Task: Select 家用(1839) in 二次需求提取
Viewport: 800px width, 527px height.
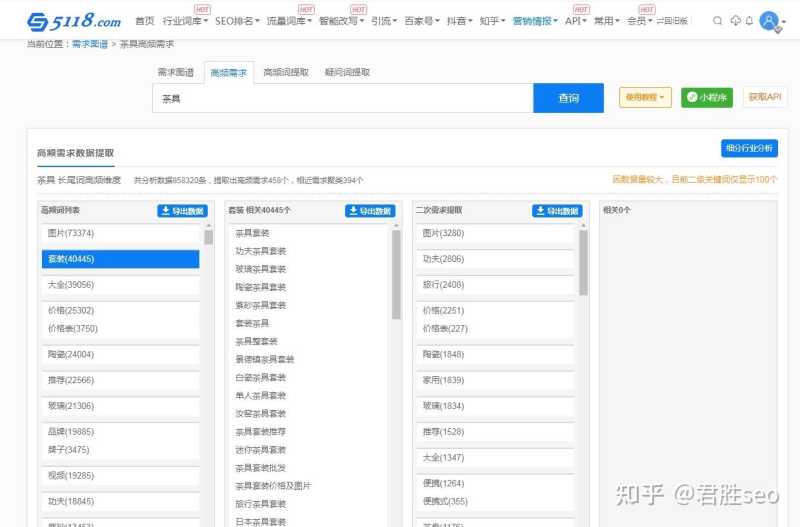Action: click(495, 380)
